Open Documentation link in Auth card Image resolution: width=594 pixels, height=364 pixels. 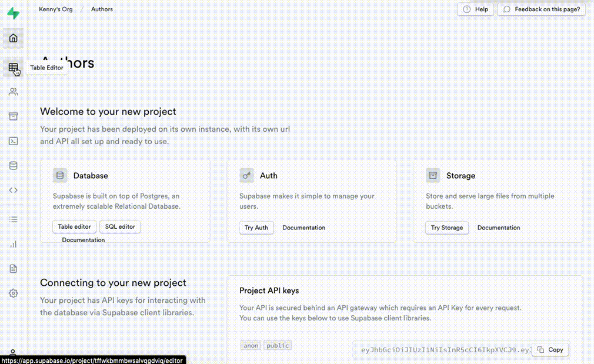point(304,228)
